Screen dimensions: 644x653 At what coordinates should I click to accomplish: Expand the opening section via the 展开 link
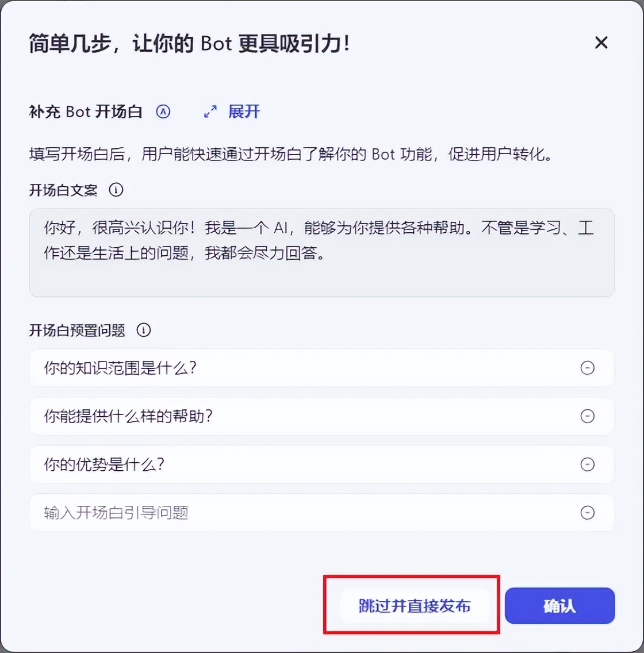(244, 112)
